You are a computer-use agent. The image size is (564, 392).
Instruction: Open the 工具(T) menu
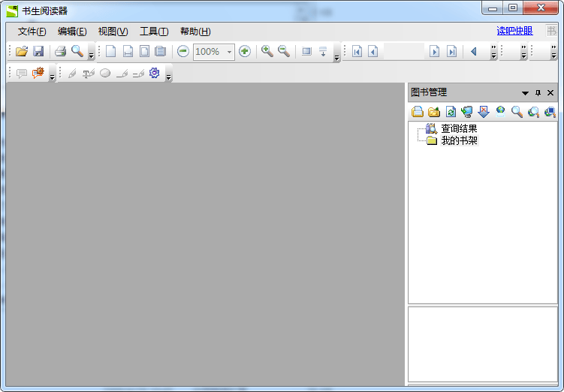click(x=153, y=31)
